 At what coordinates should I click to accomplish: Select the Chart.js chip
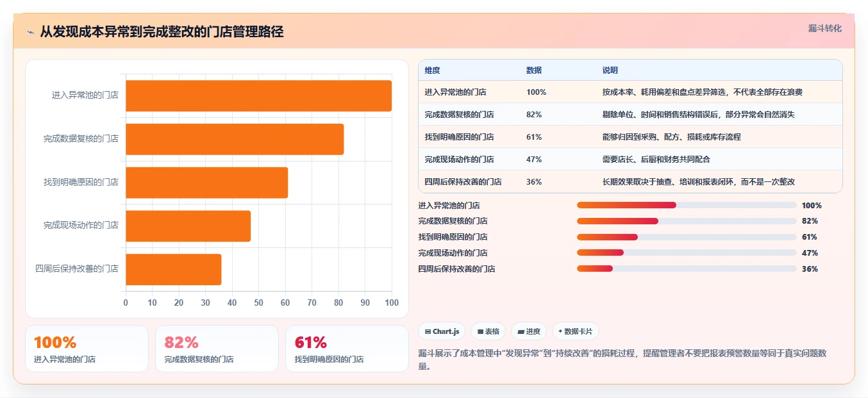[x=442, y=331]
